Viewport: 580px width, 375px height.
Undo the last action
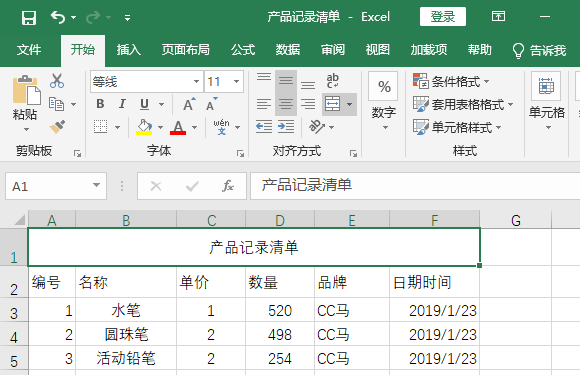58,17
